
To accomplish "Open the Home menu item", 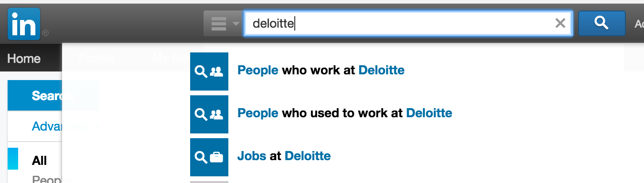I will click(24, 59).
